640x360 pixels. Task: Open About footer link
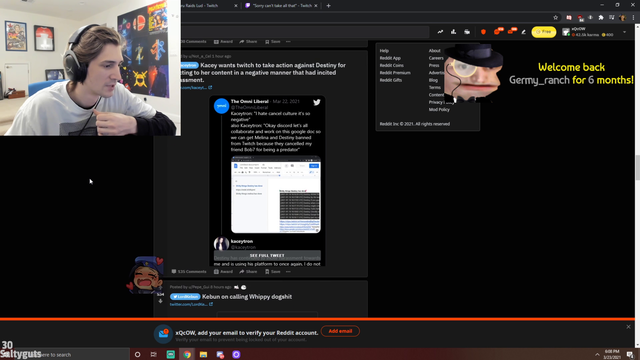click(435, 51)
